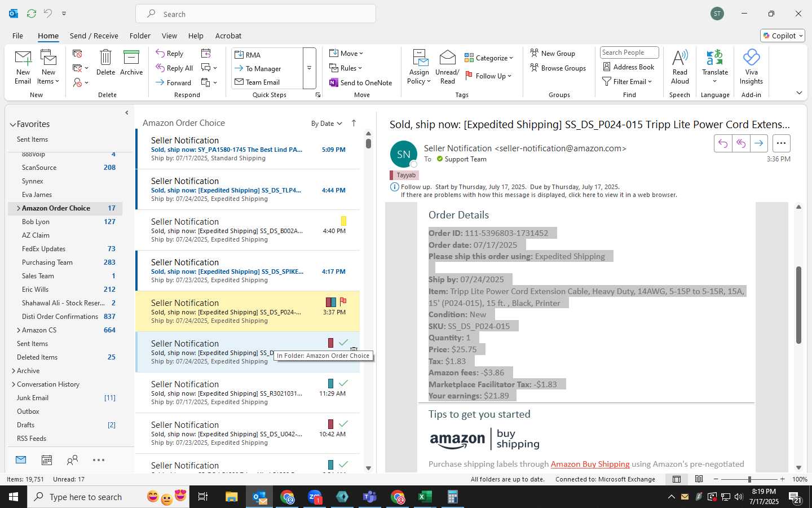Select the Disti Order Confirmations folder

[x=65, y=317]
